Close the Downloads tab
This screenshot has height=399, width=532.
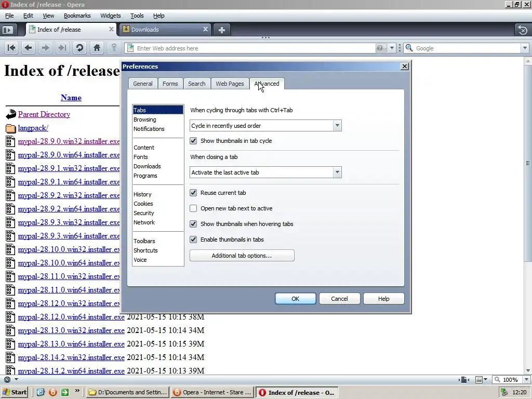(205, 30)
